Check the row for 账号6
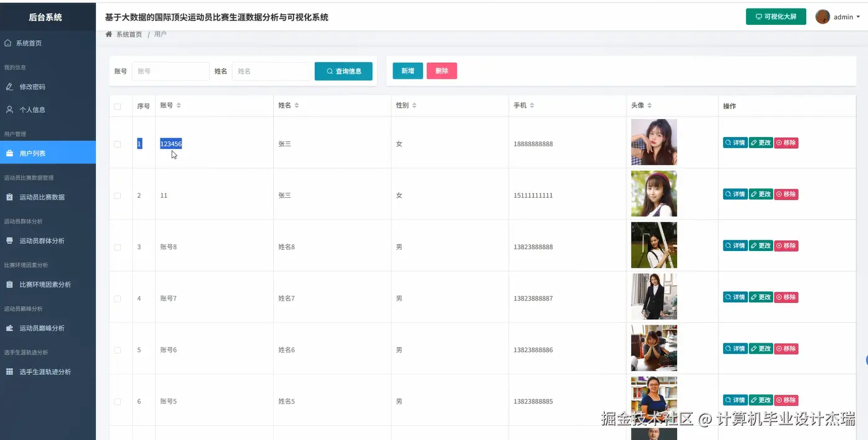 118,350
